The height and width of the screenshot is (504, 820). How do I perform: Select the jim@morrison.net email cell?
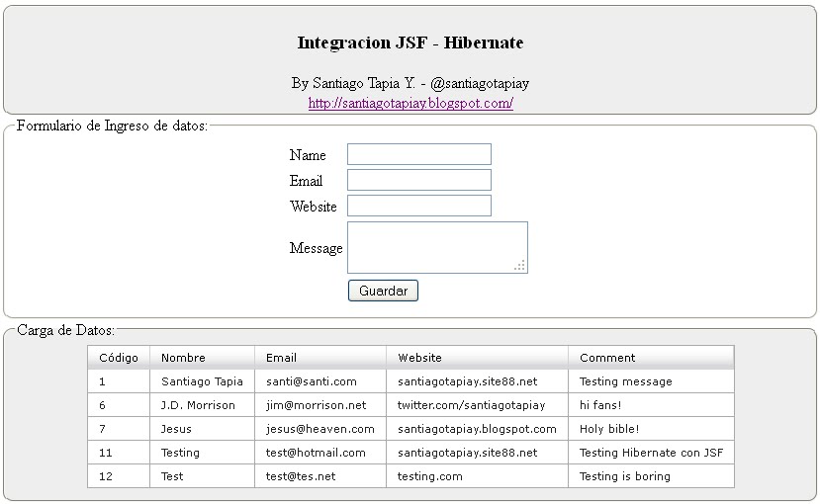point(320,405)
